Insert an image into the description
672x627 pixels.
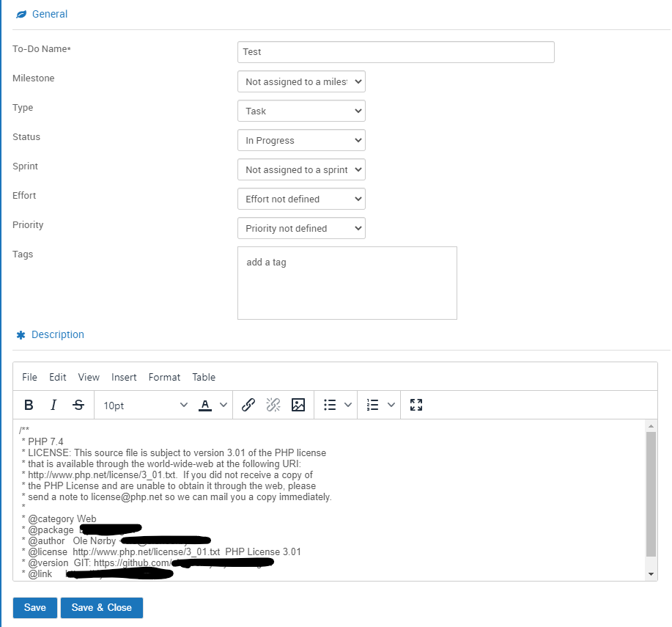(x=298, y=404)
